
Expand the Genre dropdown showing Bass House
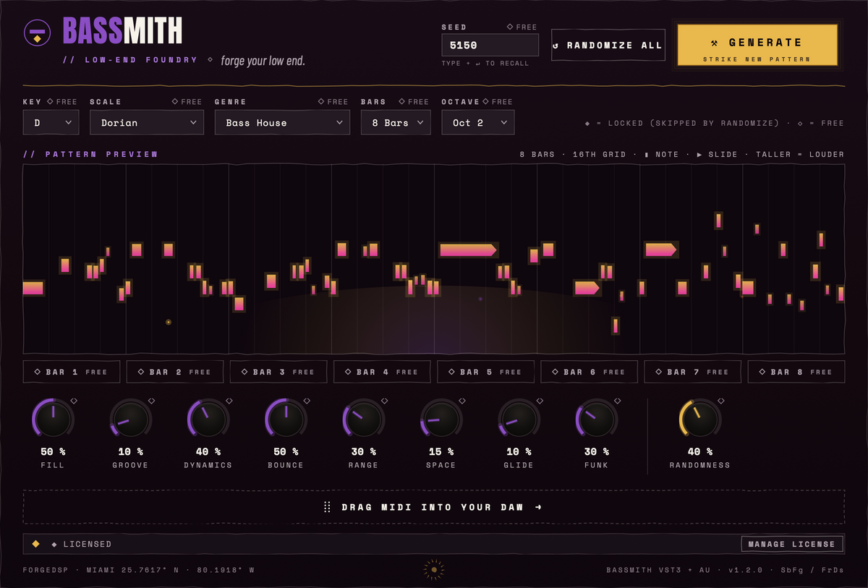coord(282,123)
